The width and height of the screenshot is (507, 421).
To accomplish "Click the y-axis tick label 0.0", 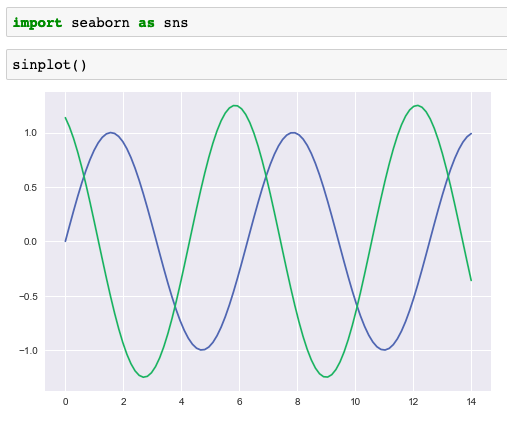I will 30,242.
